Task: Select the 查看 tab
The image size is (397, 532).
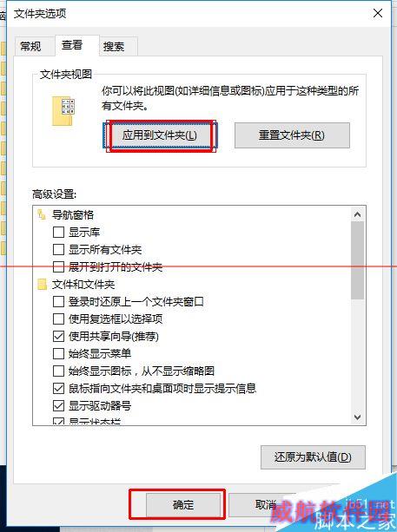Action: (72, 45)
